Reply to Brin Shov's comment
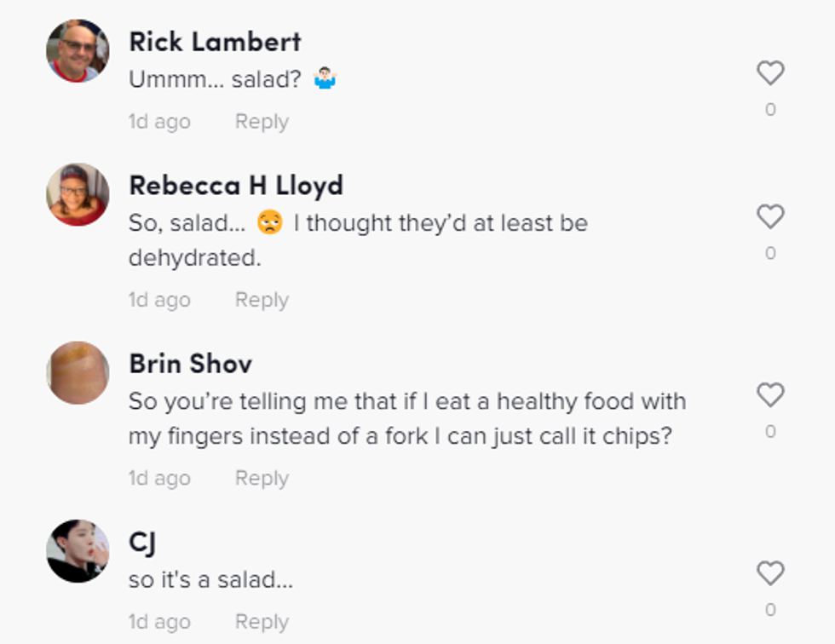Screen dimensions: 835x644 262,478
